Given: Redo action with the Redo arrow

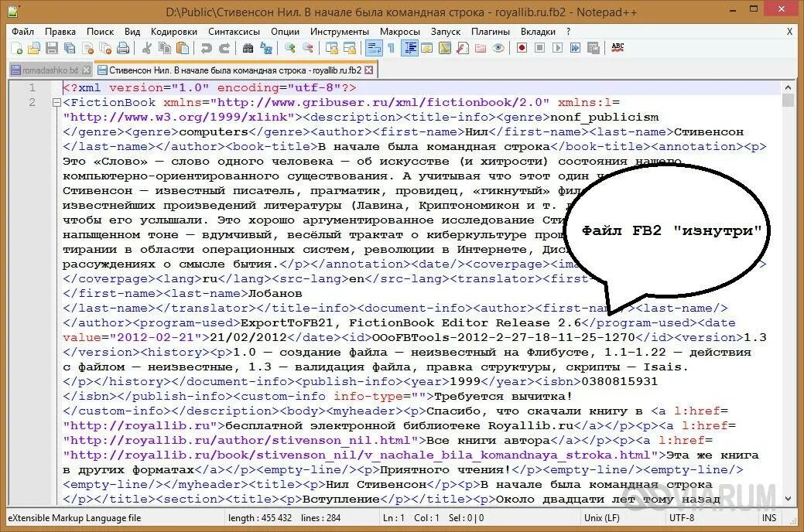Looking at the screenshot, I should coord(224,48).
